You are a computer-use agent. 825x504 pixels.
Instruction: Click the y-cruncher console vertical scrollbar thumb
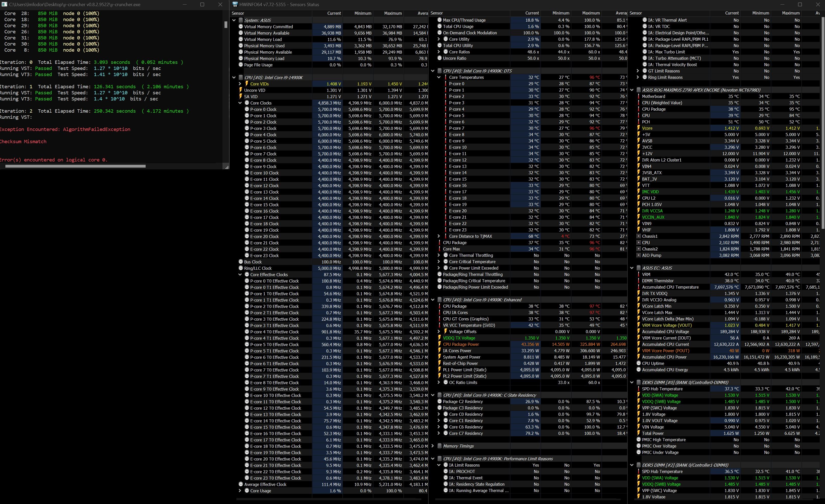[x=226, y=25]
